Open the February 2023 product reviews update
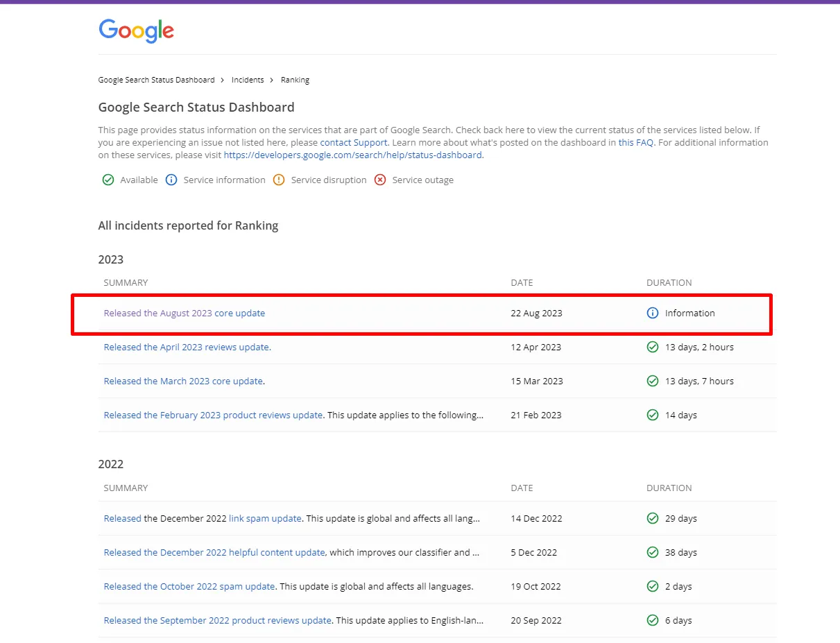 (213, 415)
